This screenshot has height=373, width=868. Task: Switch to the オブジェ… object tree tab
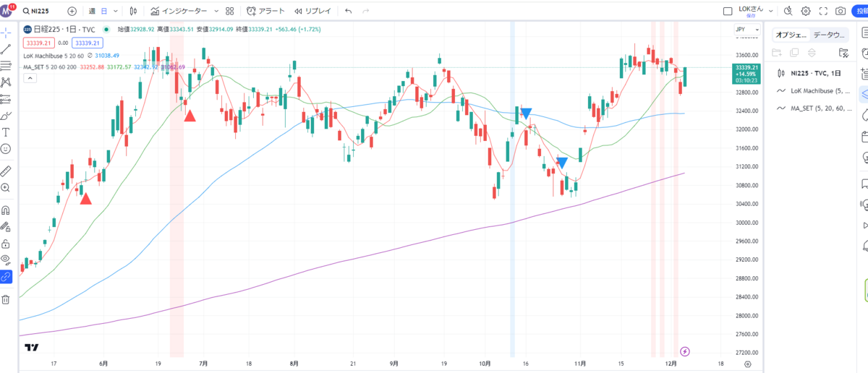(x=790, y=35)
